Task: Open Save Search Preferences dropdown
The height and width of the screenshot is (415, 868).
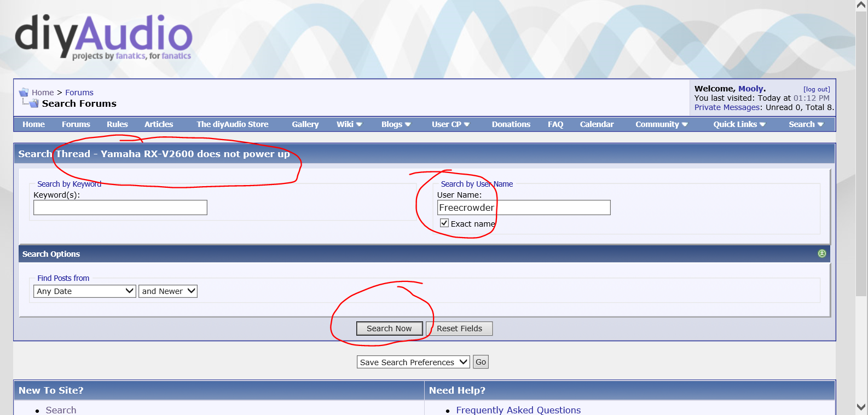Action: 413,362
